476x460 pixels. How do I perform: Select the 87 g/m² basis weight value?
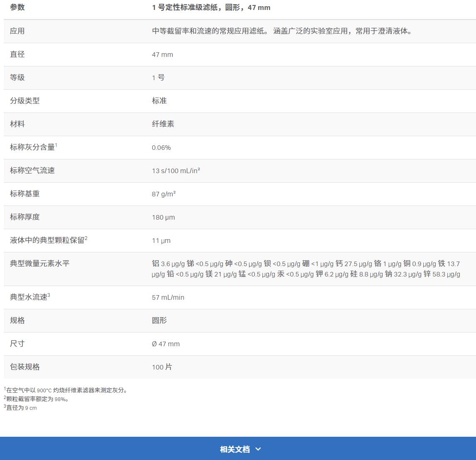pyautogui.click(x=164, y=194)
